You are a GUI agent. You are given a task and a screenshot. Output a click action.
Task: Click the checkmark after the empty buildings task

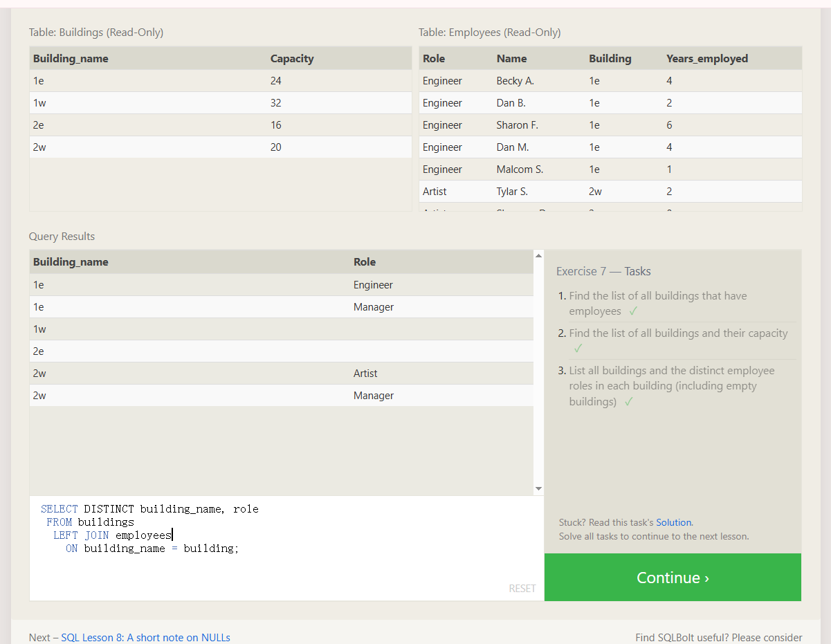pyautogui.click(x=628, y=402)
